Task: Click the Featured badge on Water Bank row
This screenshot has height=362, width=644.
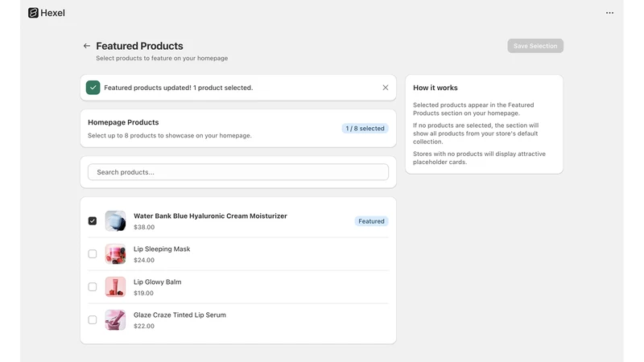Action: pos(371,221)
